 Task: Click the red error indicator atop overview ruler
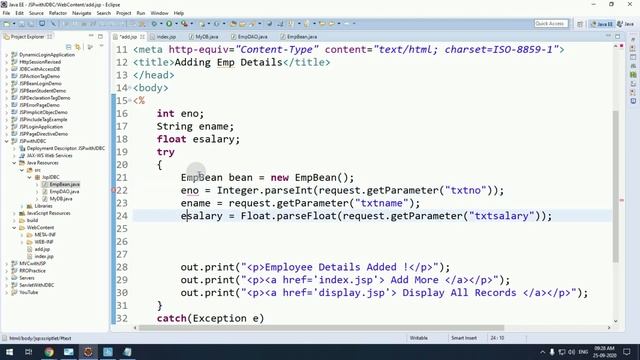pyautogui.click(x=622, y=46)
